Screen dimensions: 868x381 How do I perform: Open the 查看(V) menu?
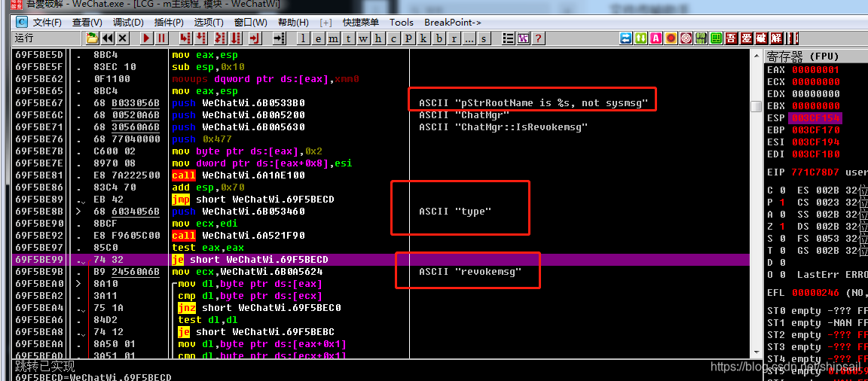tap(87, 22)
